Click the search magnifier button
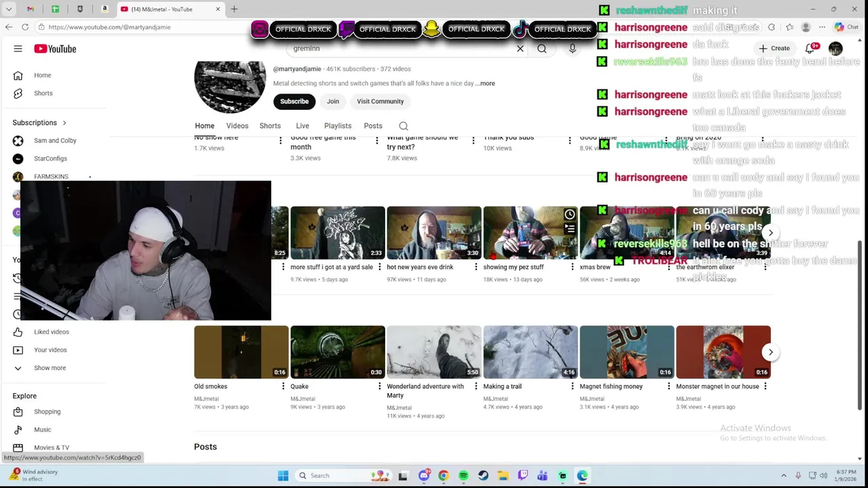Viewport: 868px width, 488px height. pos(542,49)
